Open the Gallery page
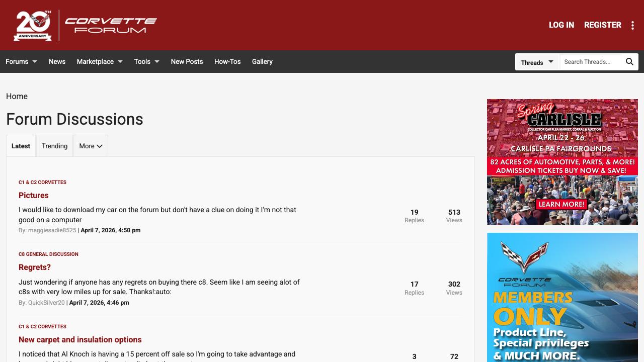644x362 pixels. 262,61
